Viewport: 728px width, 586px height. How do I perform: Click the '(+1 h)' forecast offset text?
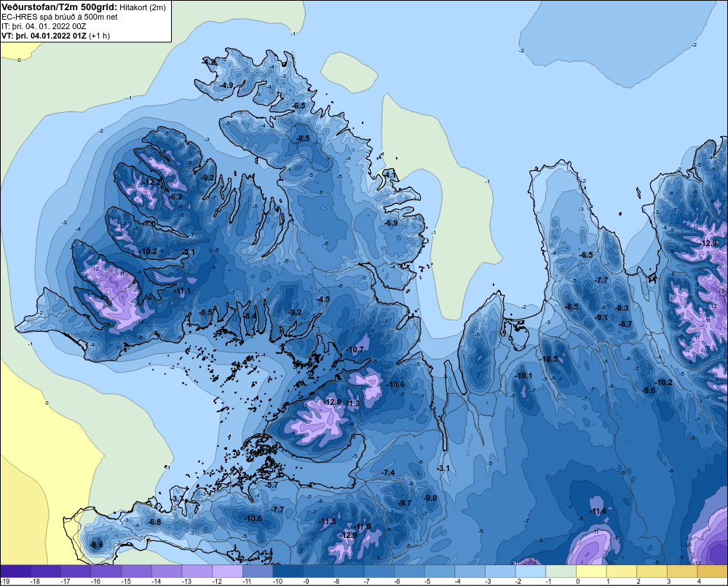tap(99, 36)
